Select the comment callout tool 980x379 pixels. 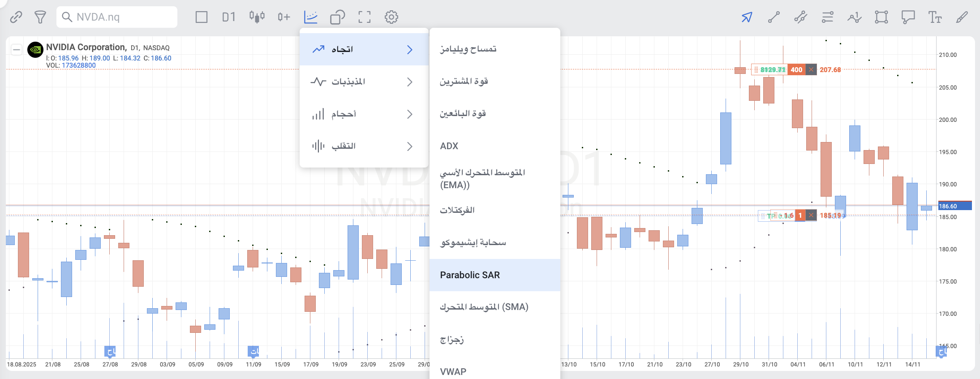[x=908, y=17]
